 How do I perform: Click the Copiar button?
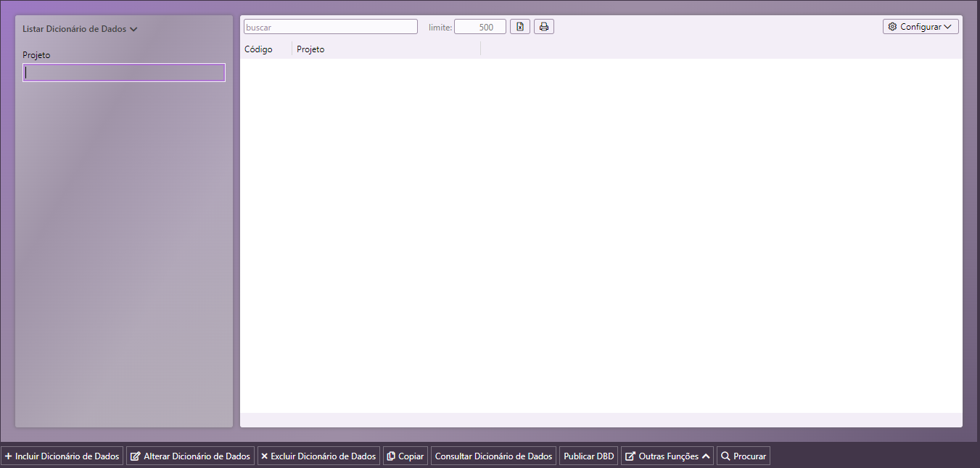(x=405, y=456)
